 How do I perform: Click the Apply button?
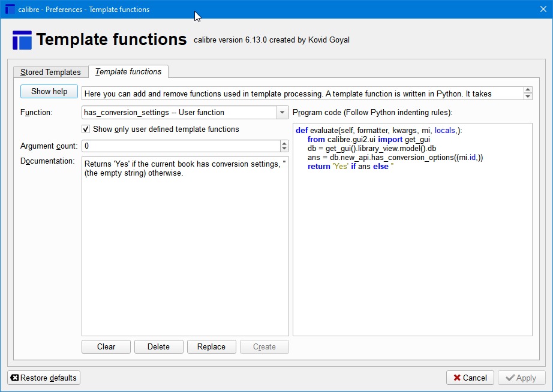[x=521, y=378]
